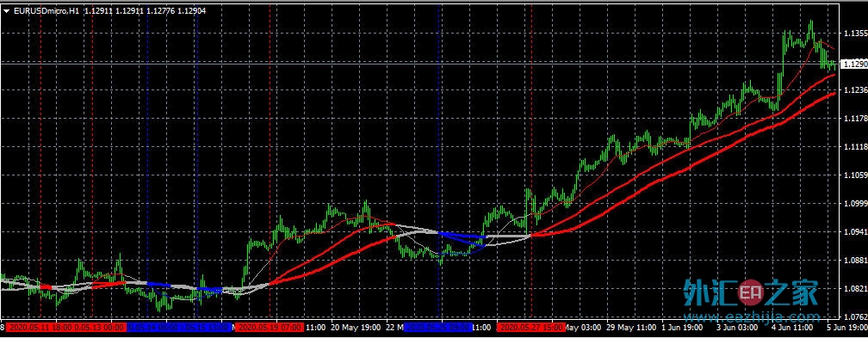Select the red 2020.05.19 07:00 date marker
This screenshot has height=338, width=868.
pyautogui.click(x=270, y=328)
